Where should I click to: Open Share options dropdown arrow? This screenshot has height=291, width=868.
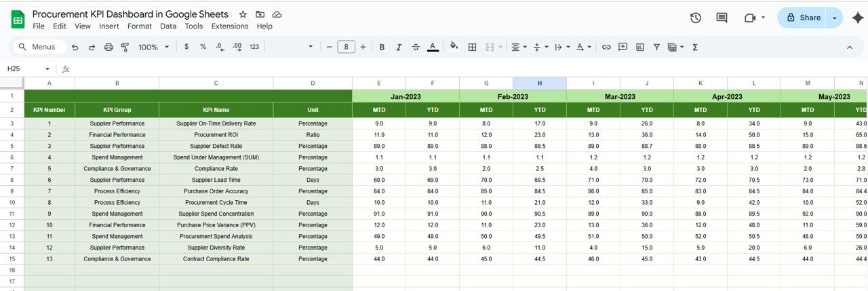[834, 18]
